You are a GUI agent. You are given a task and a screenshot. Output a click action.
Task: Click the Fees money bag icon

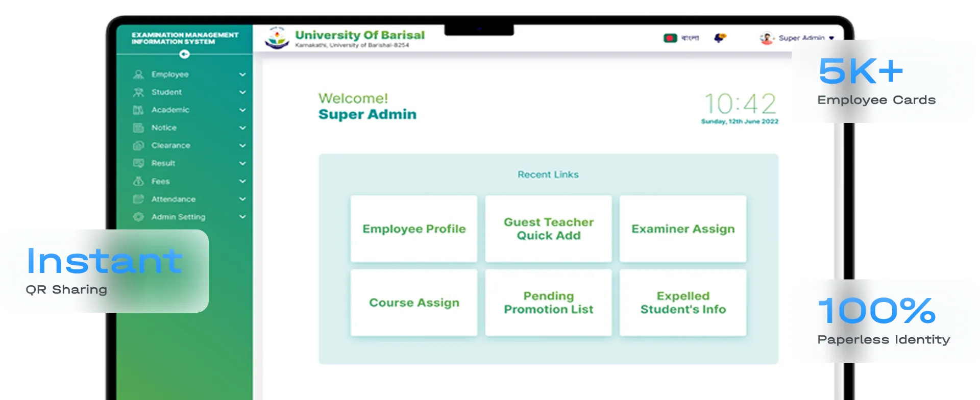click(x=138, y=181)
